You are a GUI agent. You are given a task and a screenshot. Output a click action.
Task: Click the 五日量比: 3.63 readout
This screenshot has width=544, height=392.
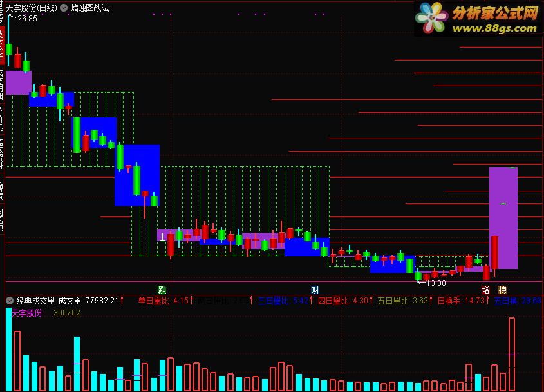403,301
